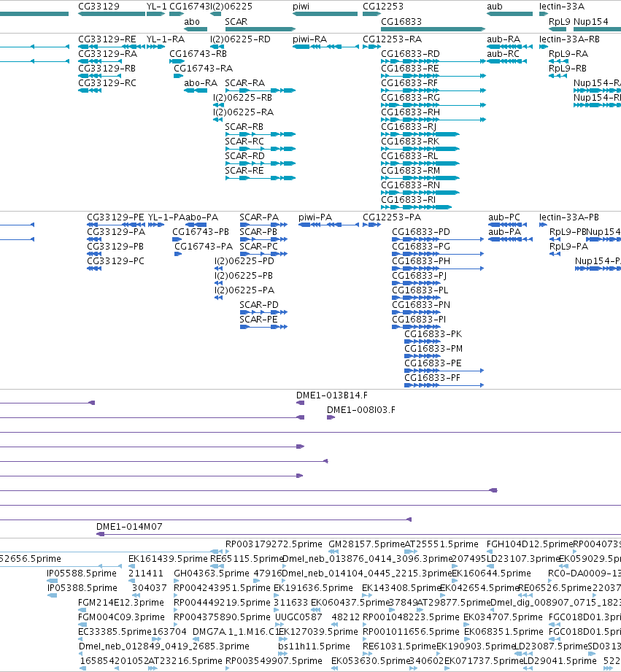Click the EK191636.5prime EST label
This screenshot has height=672, width=621.
pyautogui.click(x=313, y=587)
